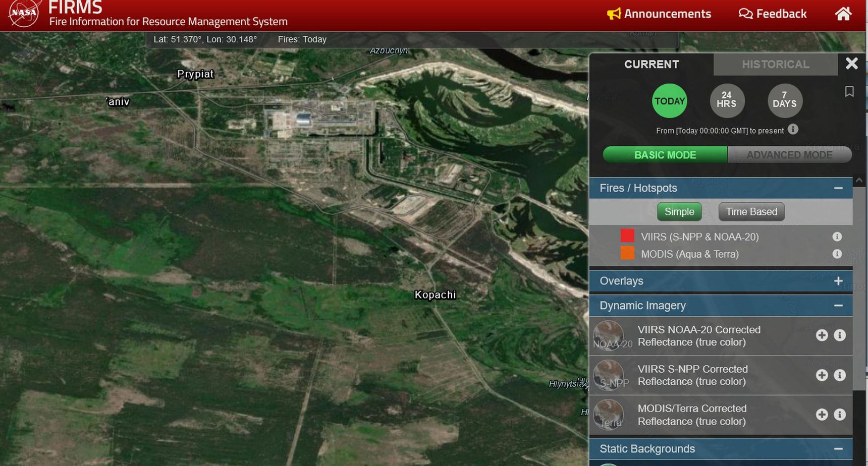Image resolution: width=868 pixels, height=466 pixels.
Task: Switch to Advanced Mode
Action: (x=789, y=155)
